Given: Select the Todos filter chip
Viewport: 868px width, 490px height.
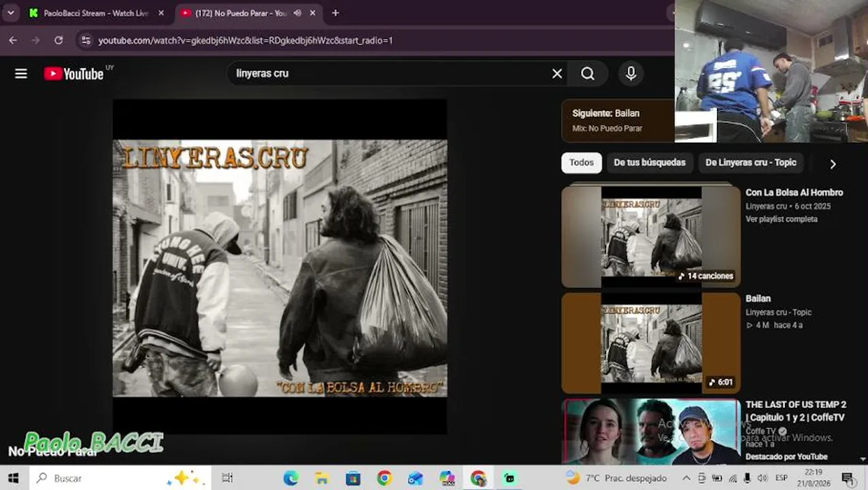Looking at the screenshot, I should [582, 163].
